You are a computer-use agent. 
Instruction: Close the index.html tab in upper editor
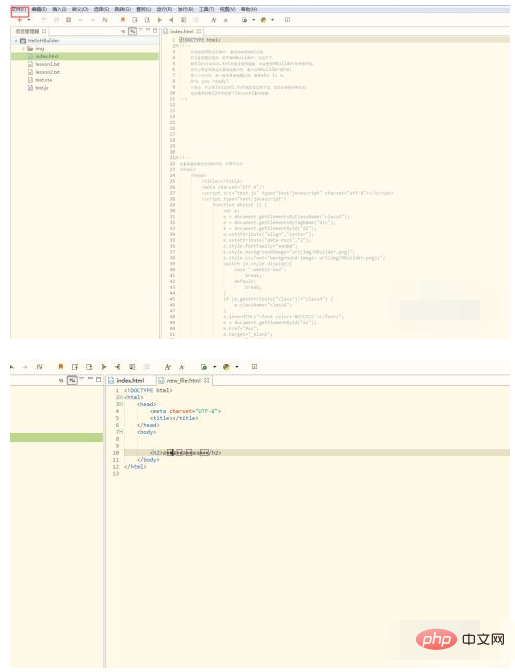point(199,31)
